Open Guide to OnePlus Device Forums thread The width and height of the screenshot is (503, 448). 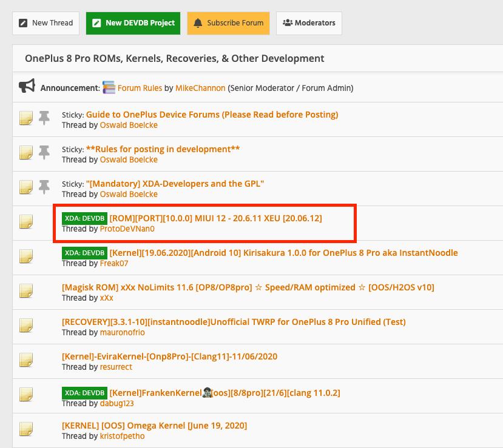212,115
